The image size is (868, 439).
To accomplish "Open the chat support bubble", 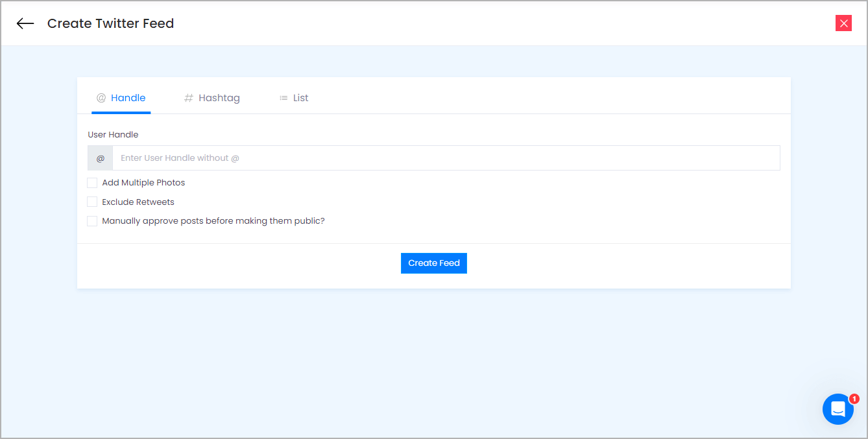I will (x=838, y=409).
